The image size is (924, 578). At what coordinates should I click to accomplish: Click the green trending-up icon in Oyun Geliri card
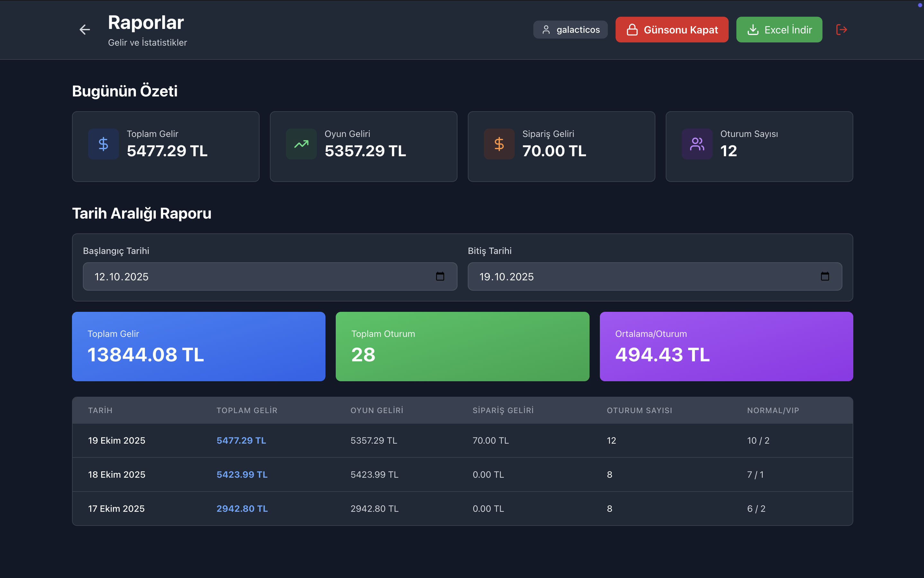[x=301, y=144]
